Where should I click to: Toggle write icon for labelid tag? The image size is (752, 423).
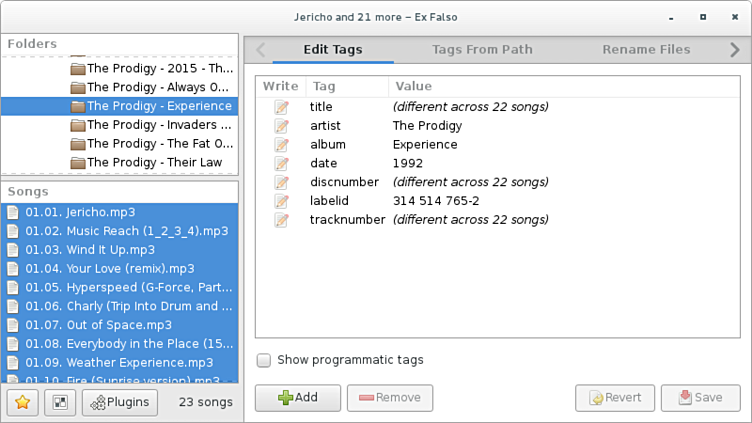[x=281, y=201]
